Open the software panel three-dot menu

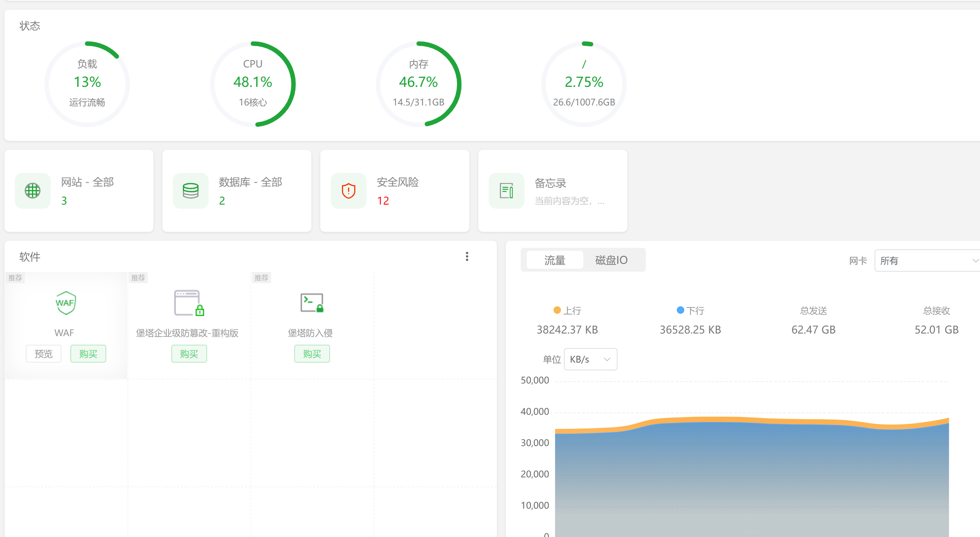[x=467, y=256]
